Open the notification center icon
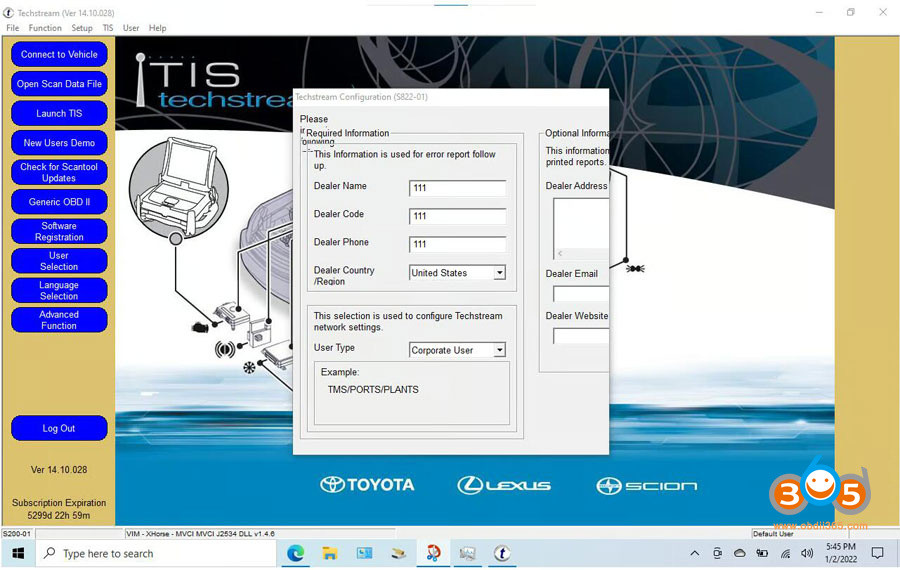This screenshot has width=900, height=570. (877, 553)
